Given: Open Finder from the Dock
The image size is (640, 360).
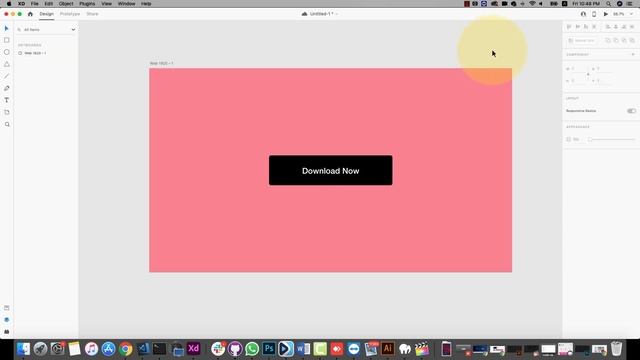Looking at the screenshot, I should click(x=23, y=349).
